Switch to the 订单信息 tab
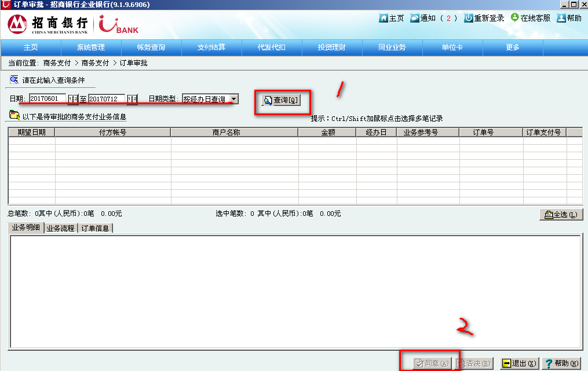 [x=96, y=228]
